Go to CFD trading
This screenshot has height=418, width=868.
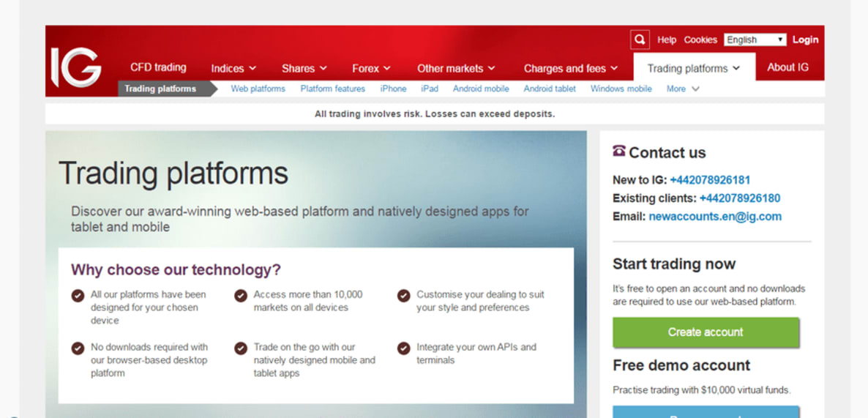click(x=158, y=67)
